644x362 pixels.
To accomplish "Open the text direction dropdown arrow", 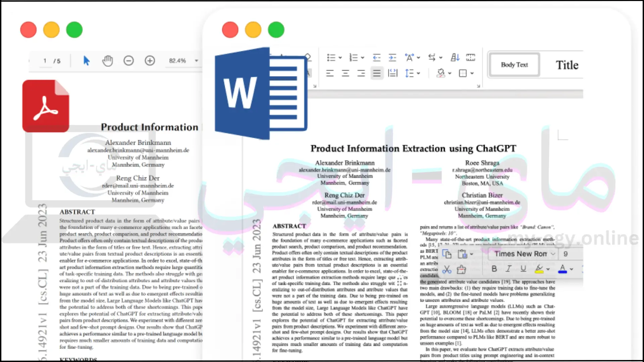I will (x=441, y=58).
